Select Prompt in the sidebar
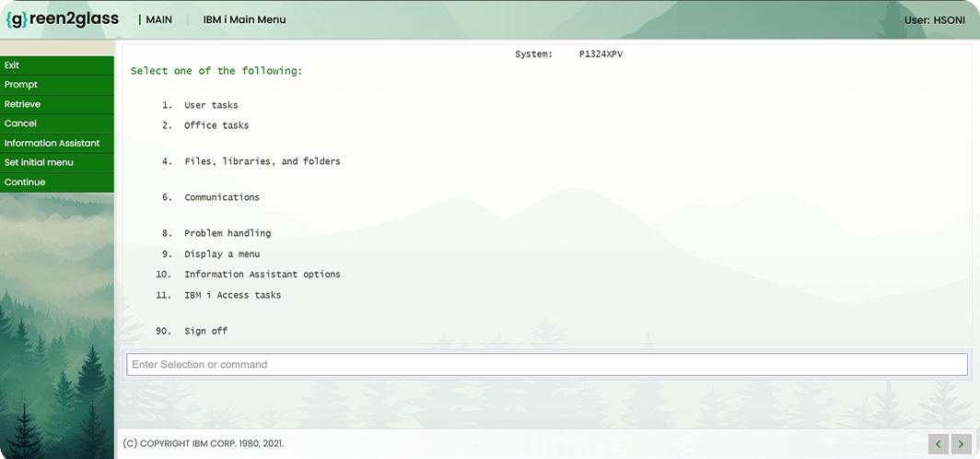Screen dimensions: 980x459 21,85
